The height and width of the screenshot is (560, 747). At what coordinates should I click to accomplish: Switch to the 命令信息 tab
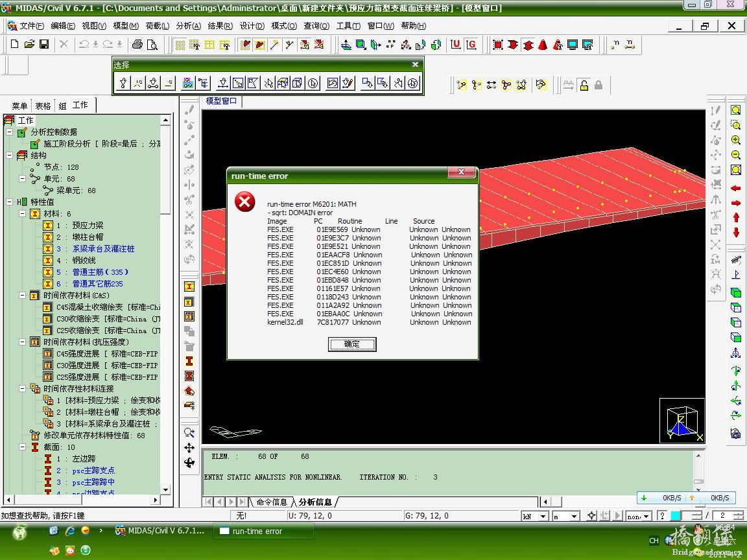click(272, 502)
